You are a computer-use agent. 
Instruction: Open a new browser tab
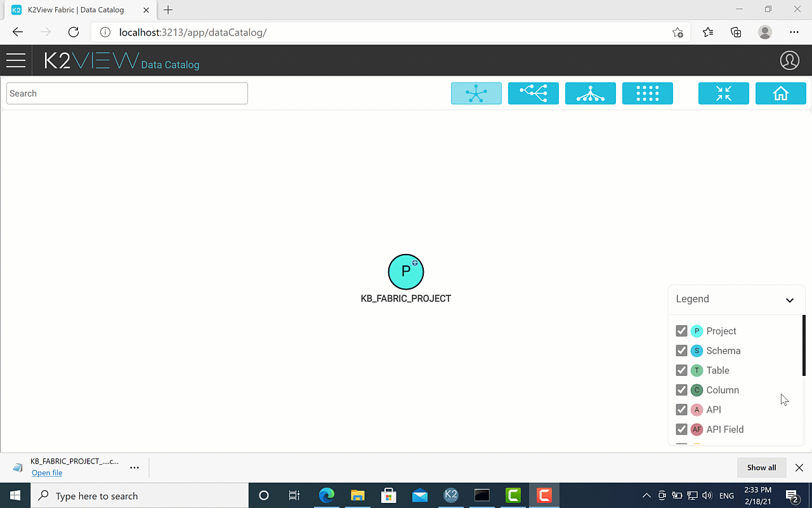pyautogui.click(x=167, y=10)
